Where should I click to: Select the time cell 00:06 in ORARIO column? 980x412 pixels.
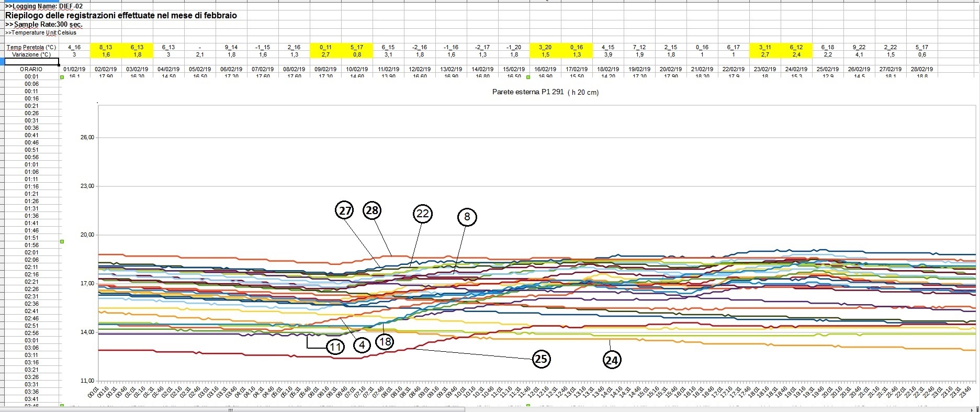[31, 84]
